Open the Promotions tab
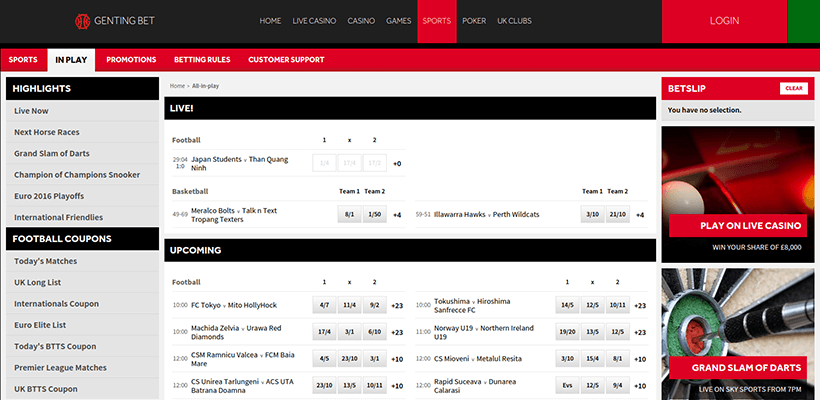 point(131,60)
